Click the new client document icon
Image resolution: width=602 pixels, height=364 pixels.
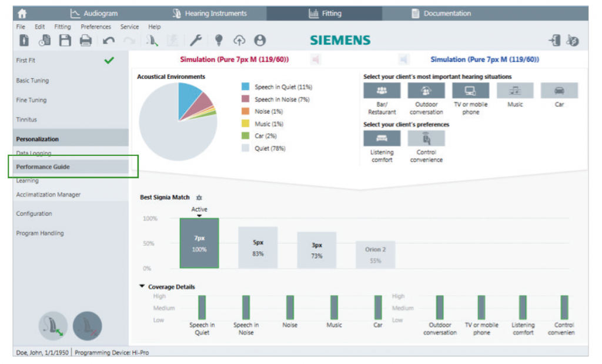pos(24,40)
